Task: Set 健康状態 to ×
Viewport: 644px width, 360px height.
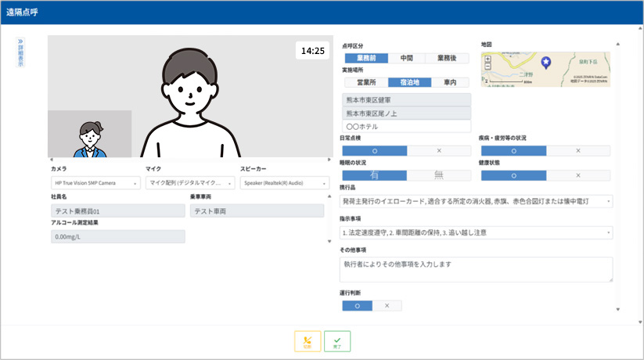Action: [578, 175]
